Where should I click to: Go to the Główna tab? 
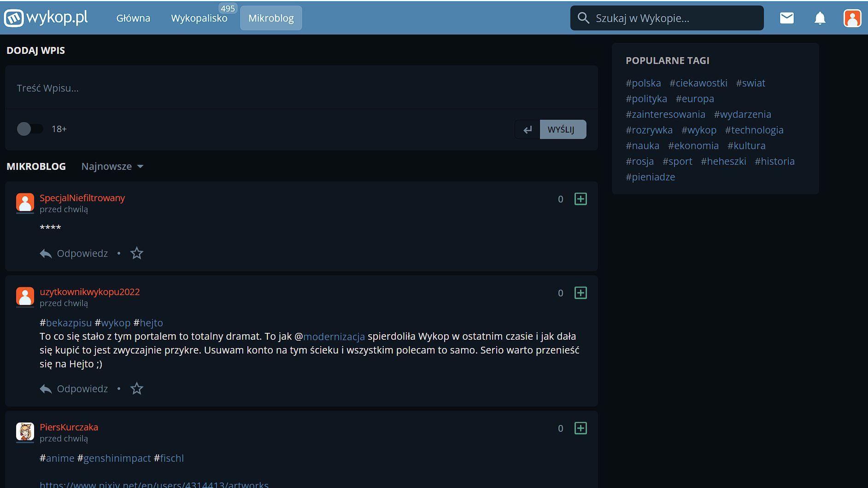click(133, 18)
